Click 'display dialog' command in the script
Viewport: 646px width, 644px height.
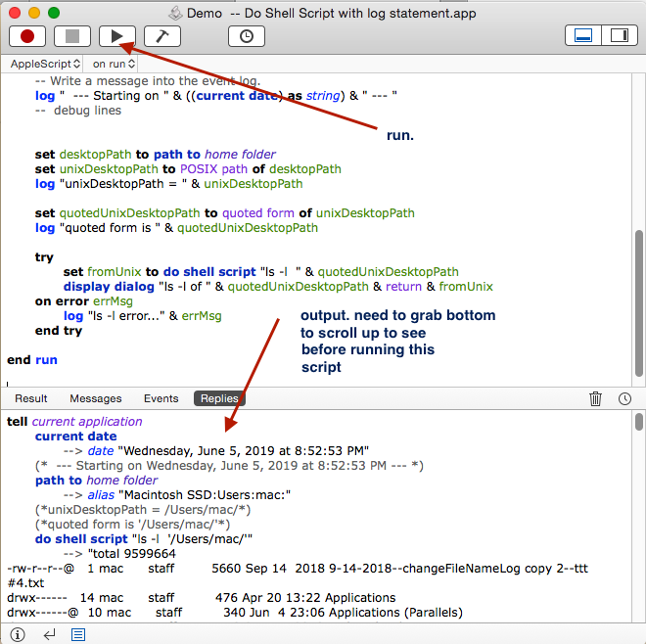[109, 287]
